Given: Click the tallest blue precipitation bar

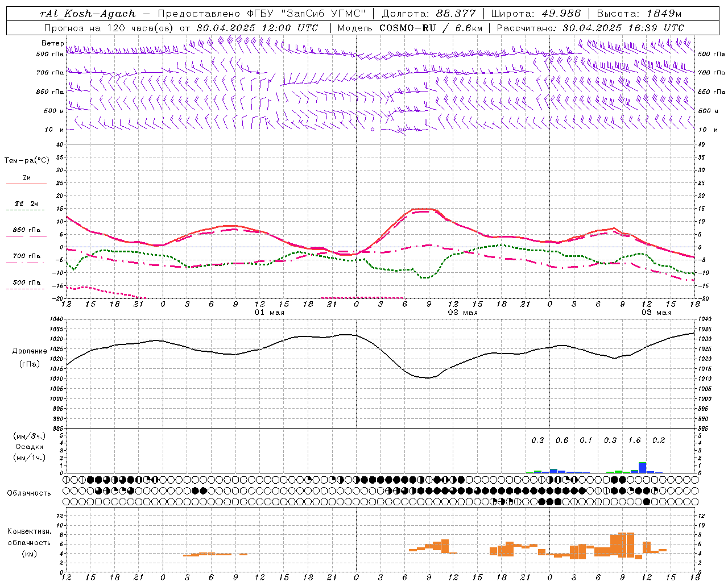Looking at the screenshot, I should point(643,468).
